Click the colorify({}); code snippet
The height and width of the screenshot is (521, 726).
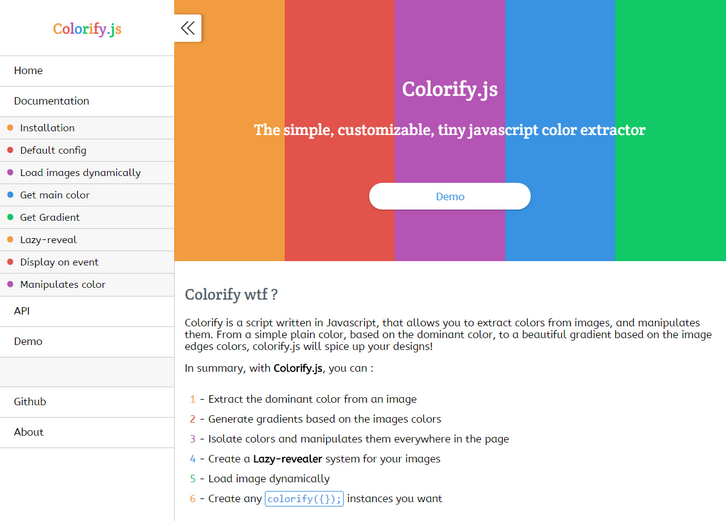(x=304, y=499)
